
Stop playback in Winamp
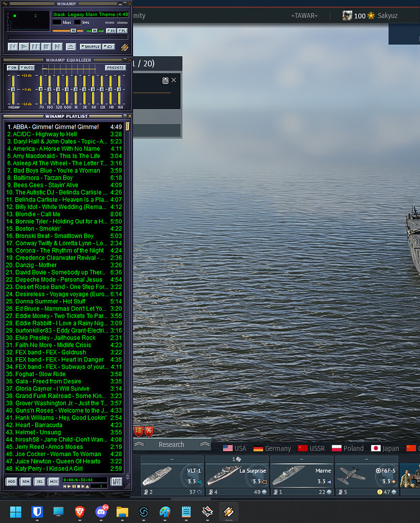(46, 47)
